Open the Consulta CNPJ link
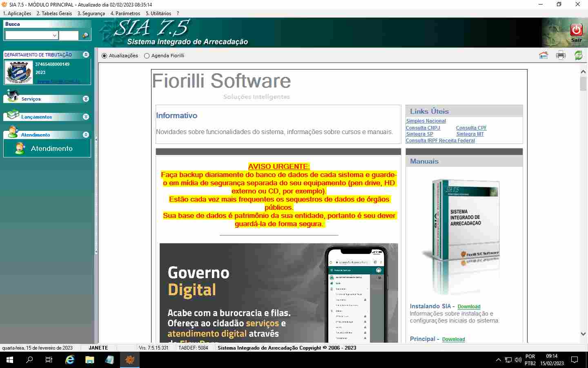 423,128
